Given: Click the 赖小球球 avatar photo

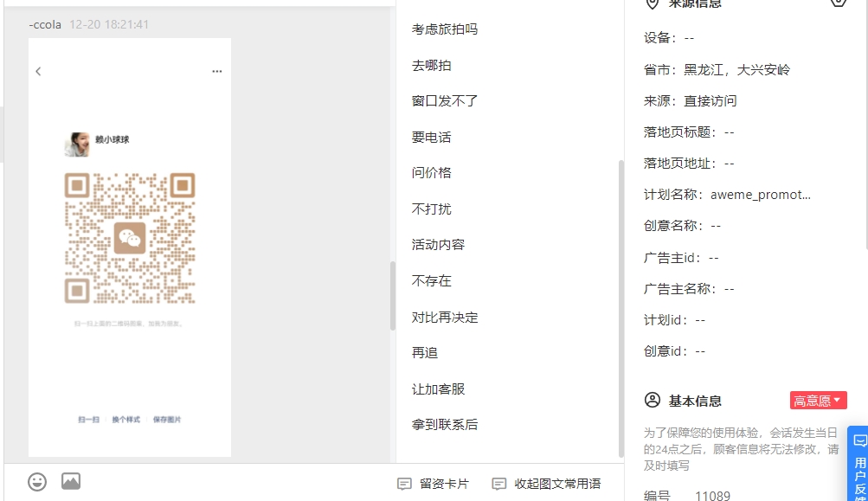Looking at the screenshot, I should [x=77, y=145].
